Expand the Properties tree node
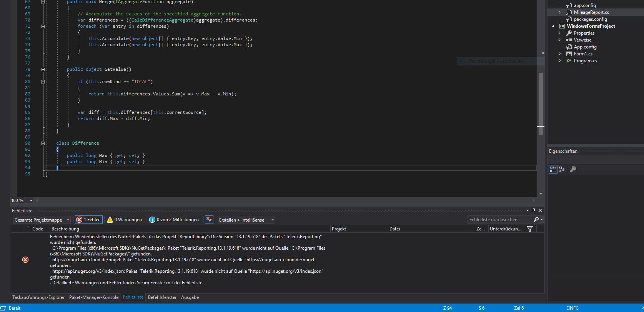The height and width of the screenshot is (312, 644). click(560, 33)
